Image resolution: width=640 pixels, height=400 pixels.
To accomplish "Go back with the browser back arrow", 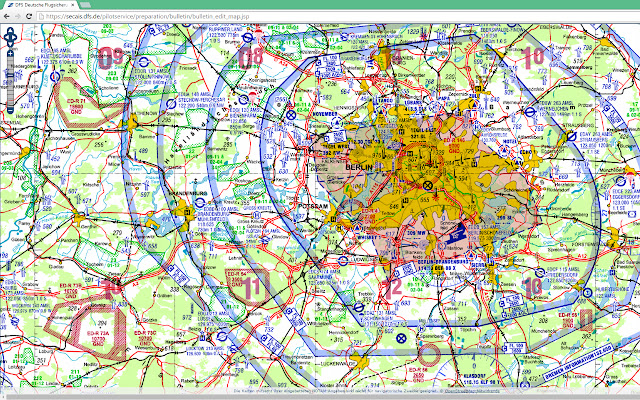I will pyautogui.click(x=7, y=16).
